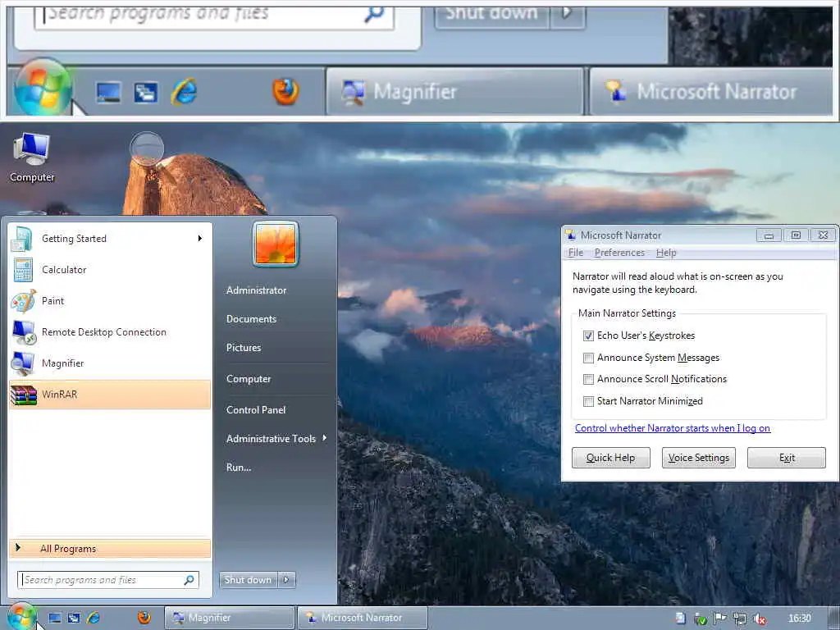Open the Shut down options arrow
The image size is (840, 630).
click(x=286, y=580)
